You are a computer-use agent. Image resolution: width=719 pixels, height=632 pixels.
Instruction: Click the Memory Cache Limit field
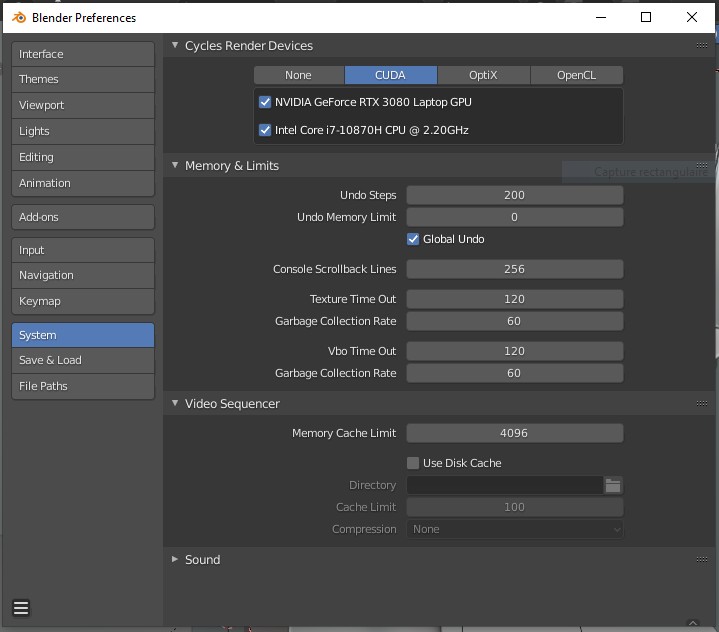(x=514, y=433)
